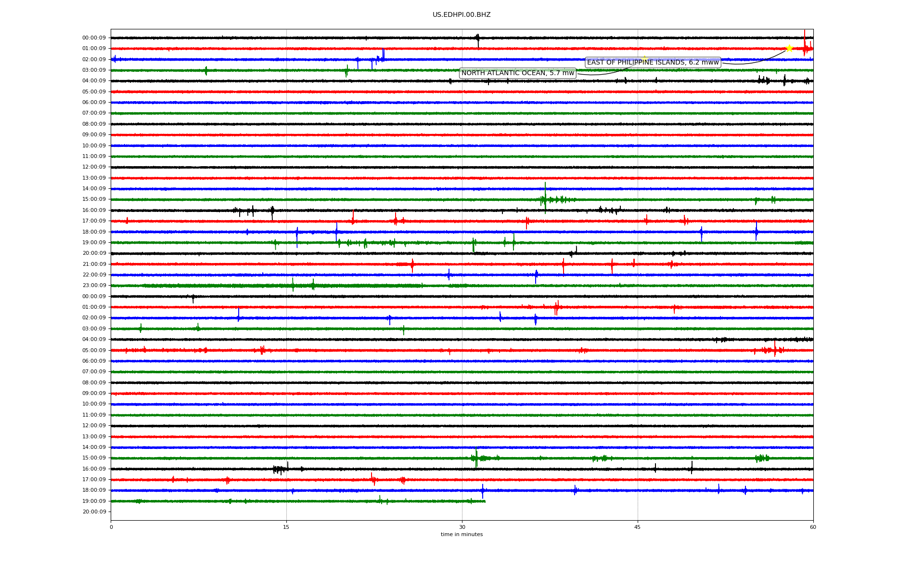
Task: Select the 20:00:09 label of the empty last row
Action: [94, 512]
